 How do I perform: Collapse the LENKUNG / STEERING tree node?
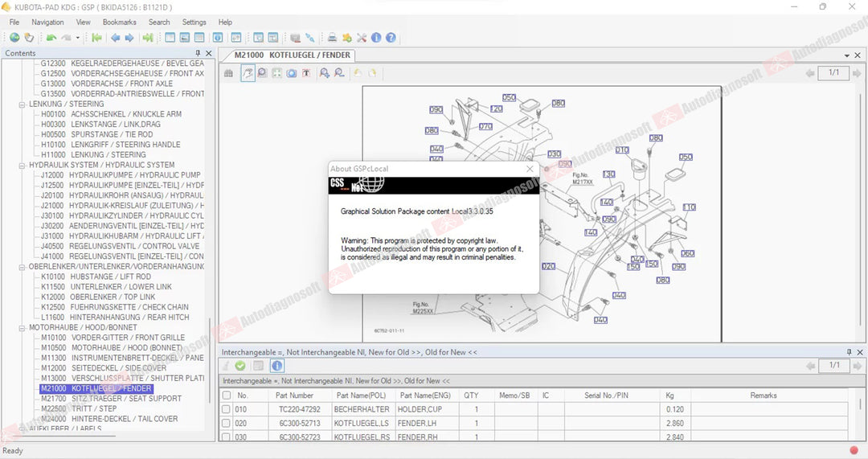(x=23, y=104)
